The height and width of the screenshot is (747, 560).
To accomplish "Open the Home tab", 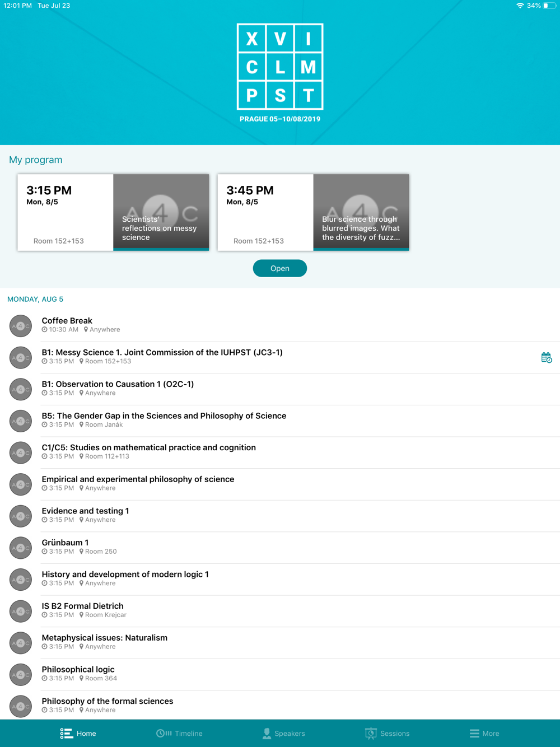I will (x=78, y=734).
